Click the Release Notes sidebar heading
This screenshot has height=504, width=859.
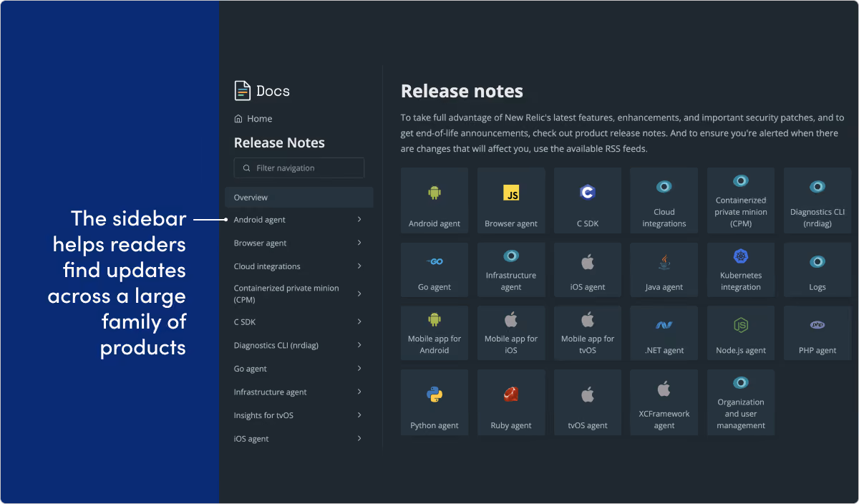(279, 143)
